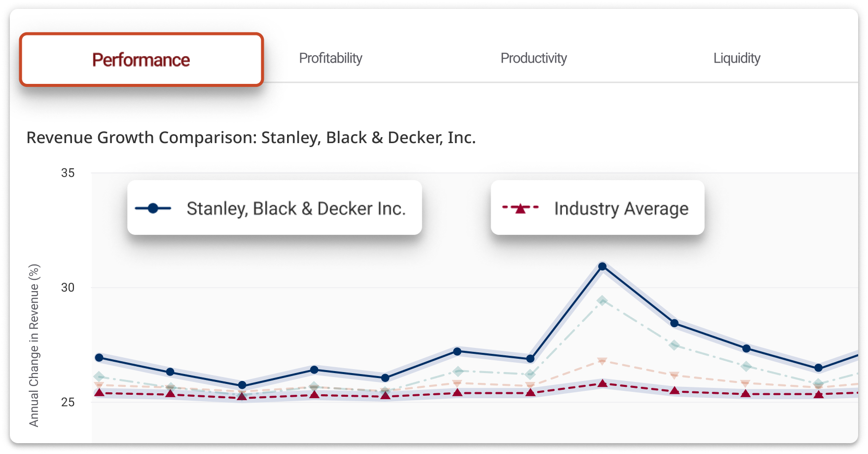
Task: Click the faded teal diamond at its peak
Action: click(x=602, y=300)
